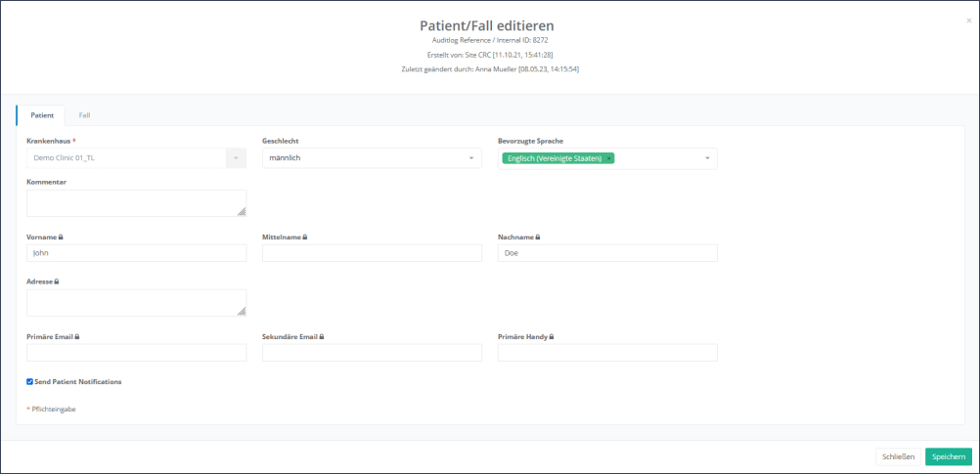Click the lock icon beside Nachname
980x474 pixels.
537,237
